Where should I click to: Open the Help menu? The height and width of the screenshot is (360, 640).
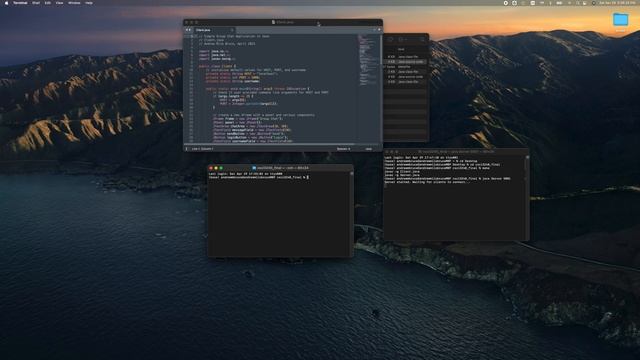click(89, 3)
